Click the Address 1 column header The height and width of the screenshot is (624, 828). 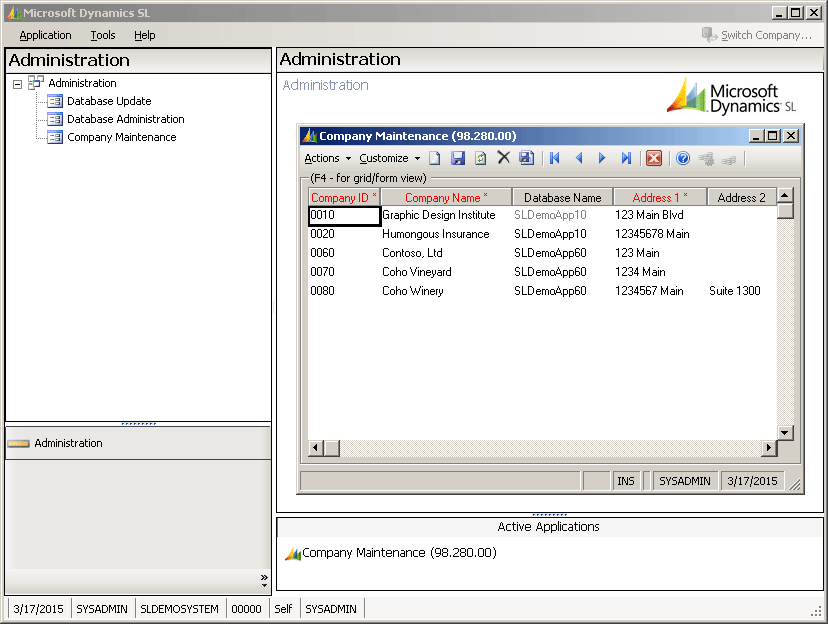[660, 197]
